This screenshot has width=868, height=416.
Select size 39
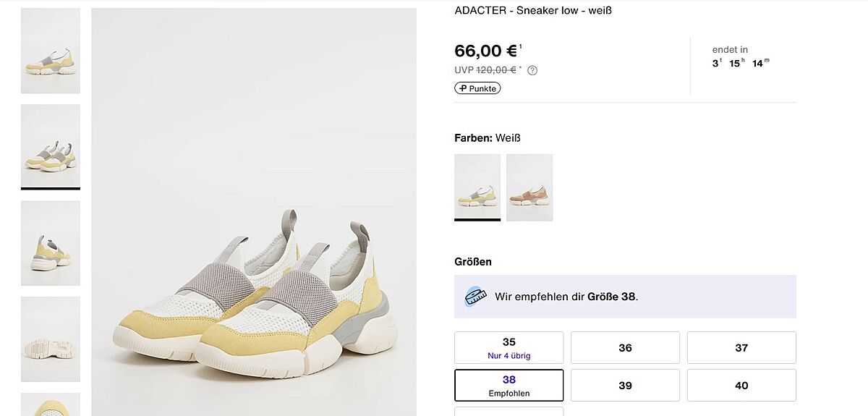pyautogui.click(x=625, y=385)
